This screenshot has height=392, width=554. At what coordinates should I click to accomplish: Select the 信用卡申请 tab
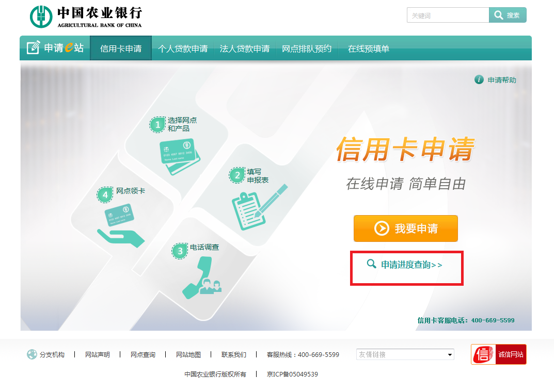click(x=121, y=48)
